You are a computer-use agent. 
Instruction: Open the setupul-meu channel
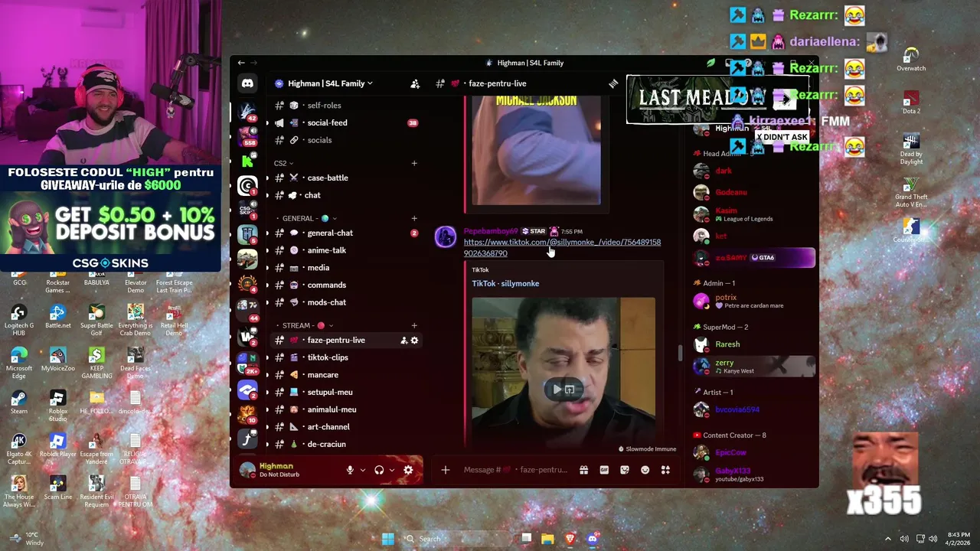click(x=345, y=392)
